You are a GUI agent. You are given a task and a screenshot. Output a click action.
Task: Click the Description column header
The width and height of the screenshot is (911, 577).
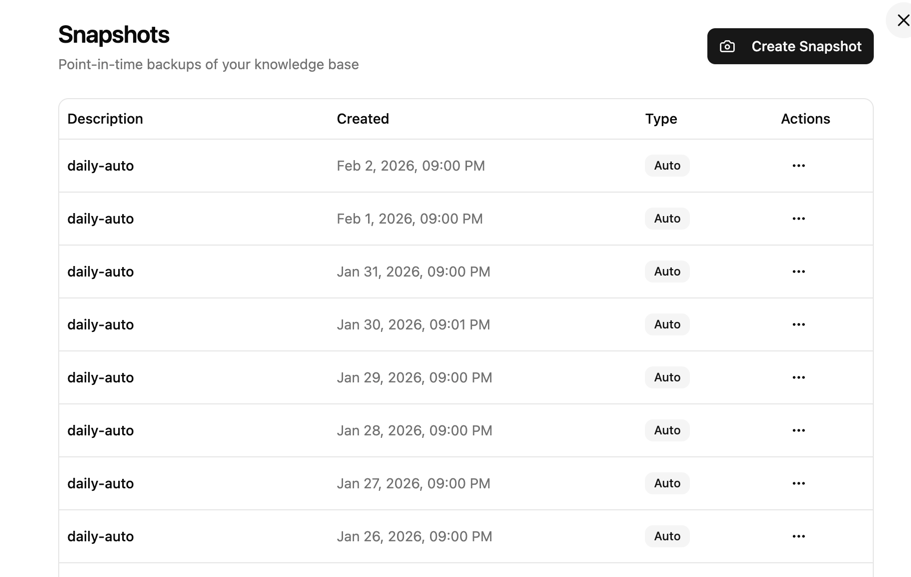(x=105, y=118)
